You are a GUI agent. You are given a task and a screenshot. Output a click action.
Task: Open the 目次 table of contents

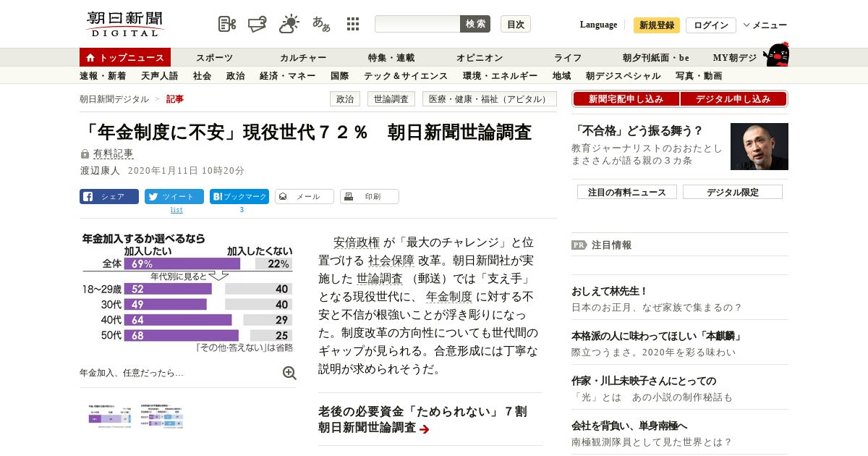(516, 24)
